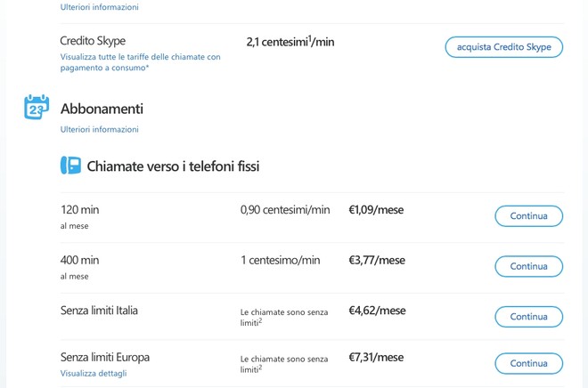Click the "acquista Credito Skype" button

pos(503,47)
